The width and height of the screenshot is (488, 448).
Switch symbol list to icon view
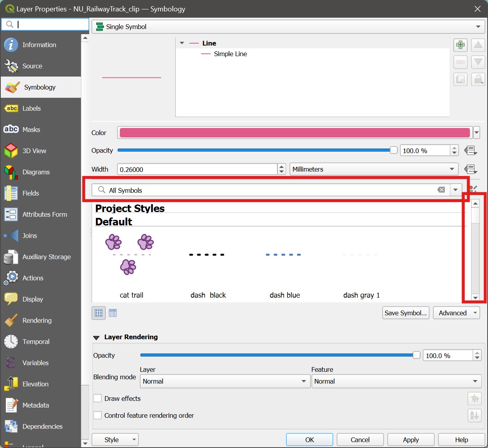pos(99,313)
